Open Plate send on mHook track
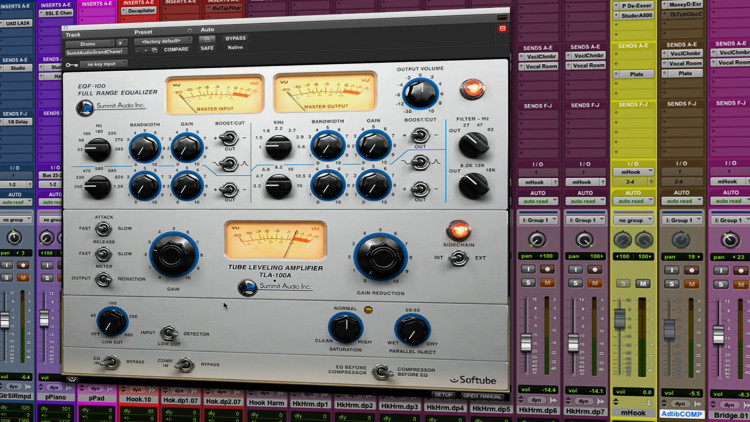 [636, 75]
